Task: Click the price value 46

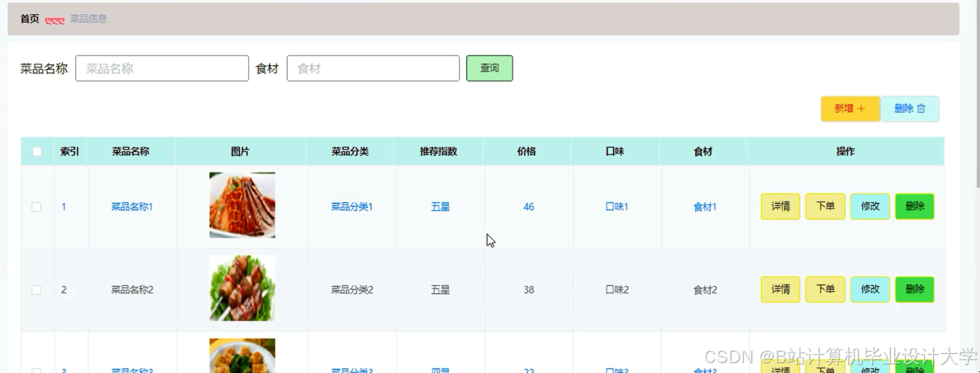Action: [529, 207]
